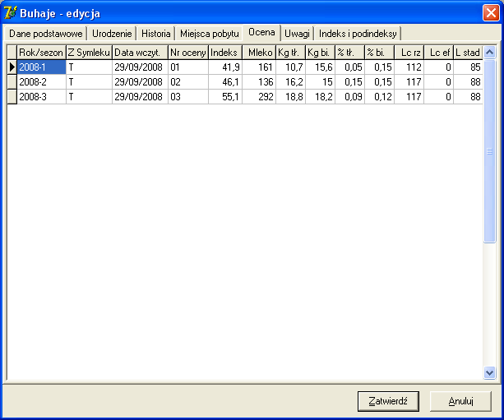
Task: Open the Historia tab
Action: point(156,34)
